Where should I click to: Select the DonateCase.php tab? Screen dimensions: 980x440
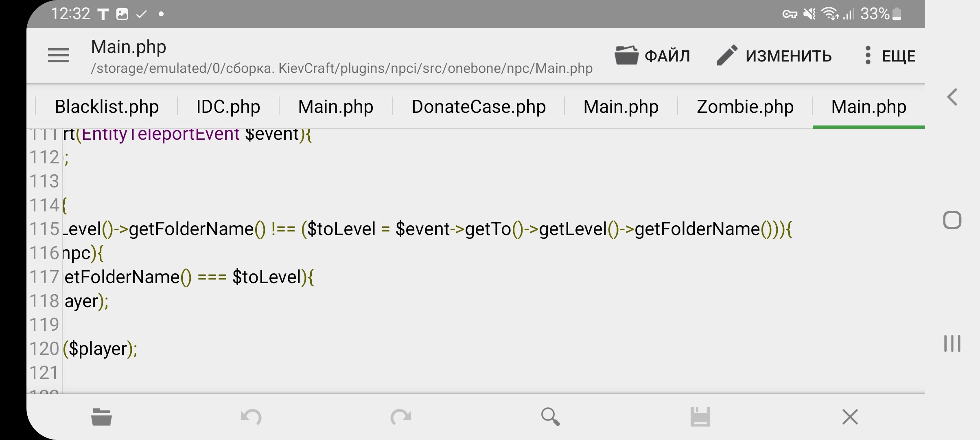click(479, 107)
